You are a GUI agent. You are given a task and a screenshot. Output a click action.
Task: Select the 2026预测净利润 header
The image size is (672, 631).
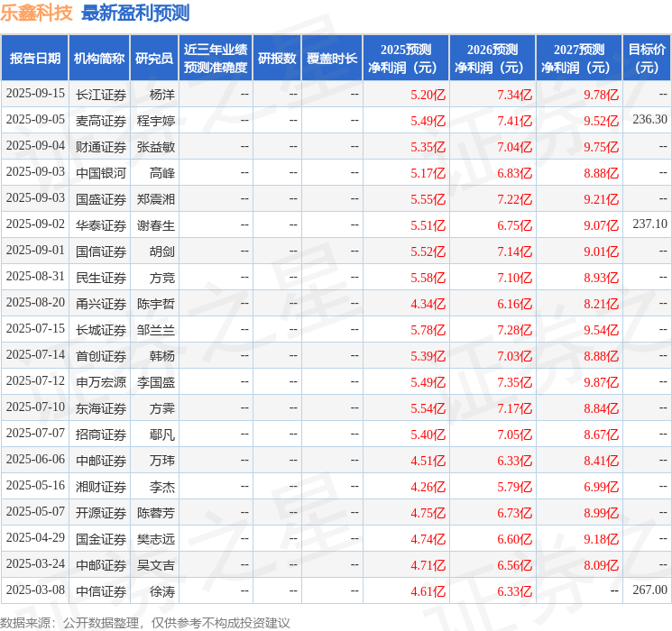point(492,59)
